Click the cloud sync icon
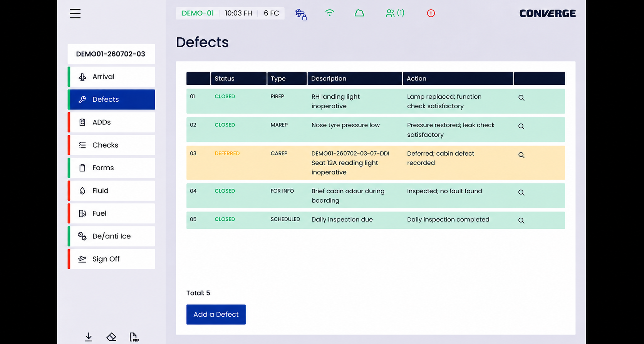Image resolution: width=644 pixels, height=344 pixels. point(359,13)
